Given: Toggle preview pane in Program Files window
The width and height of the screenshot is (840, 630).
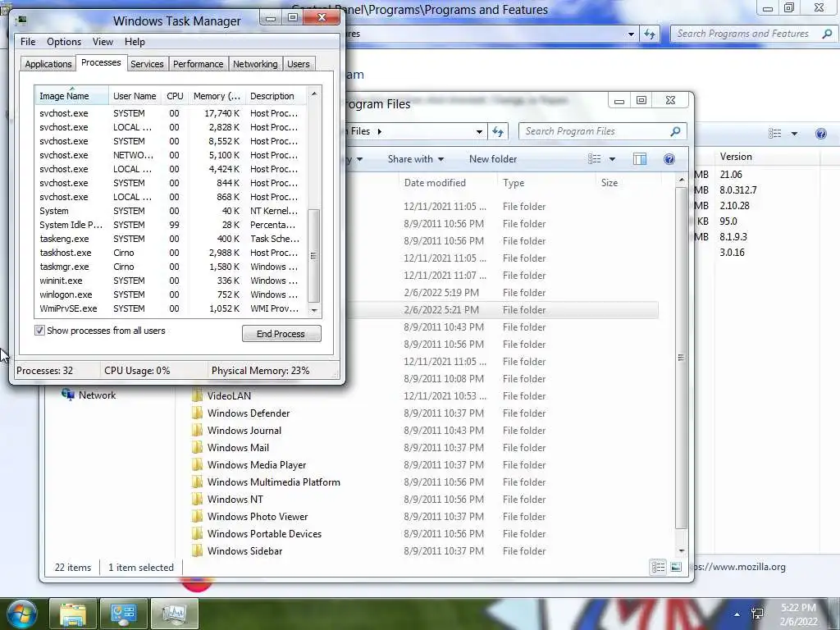Looking at the screenshot, I should (640, 159).
